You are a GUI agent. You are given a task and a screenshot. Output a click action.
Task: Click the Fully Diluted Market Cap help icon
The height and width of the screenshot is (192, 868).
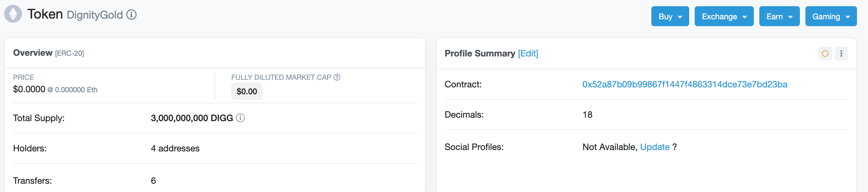point(337,77)
